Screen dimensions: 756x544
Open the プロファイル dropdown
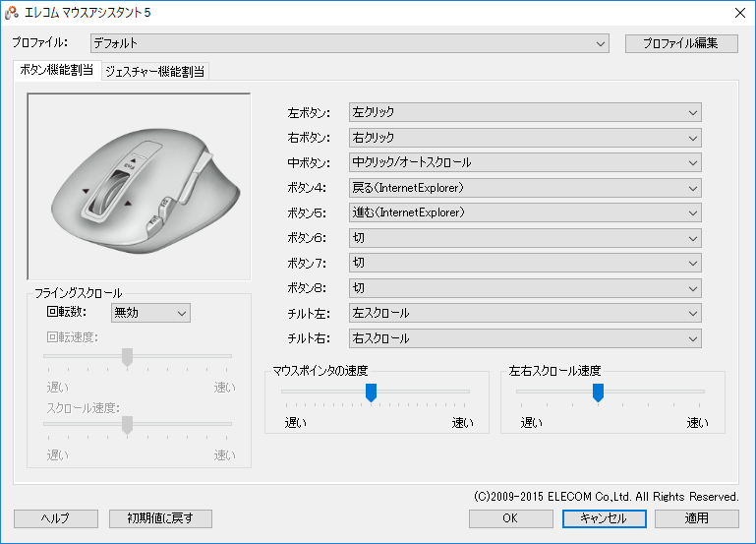pyautogui.click(x=350, y=43)
